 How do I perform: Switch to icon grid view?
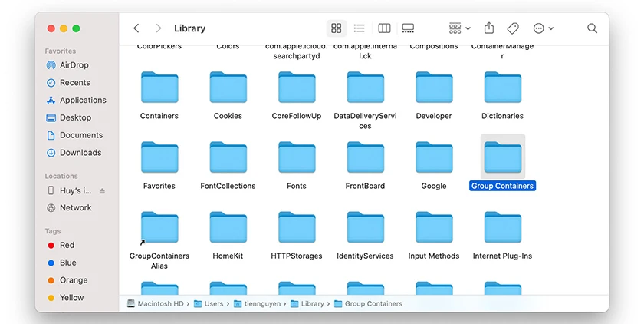[337, 28]
